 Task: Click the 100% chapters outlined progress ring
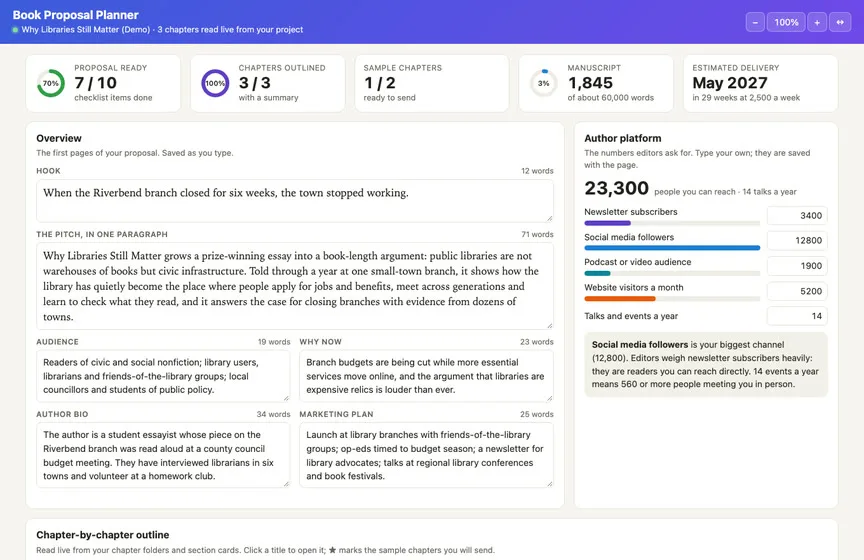pos(215,83)
